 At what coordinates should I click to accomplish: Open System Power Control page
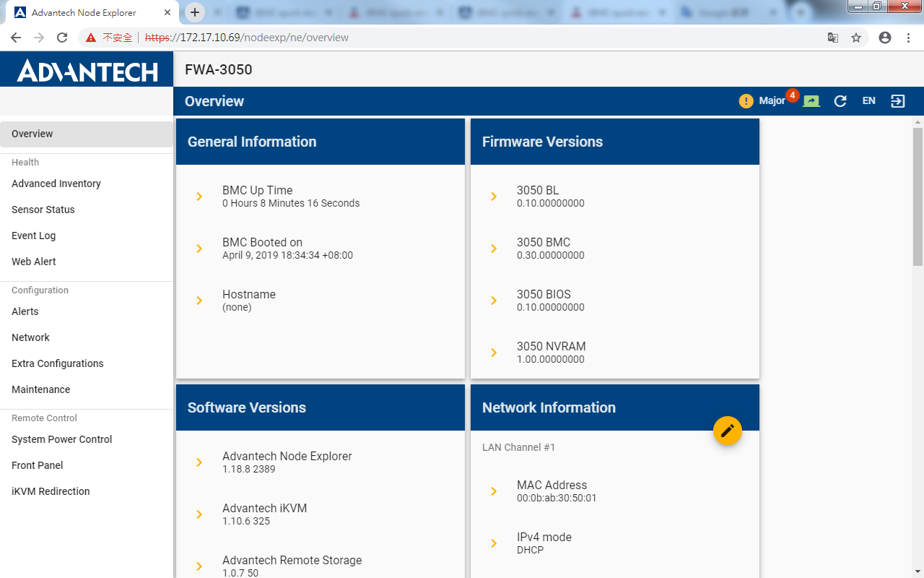pos(87,439)
